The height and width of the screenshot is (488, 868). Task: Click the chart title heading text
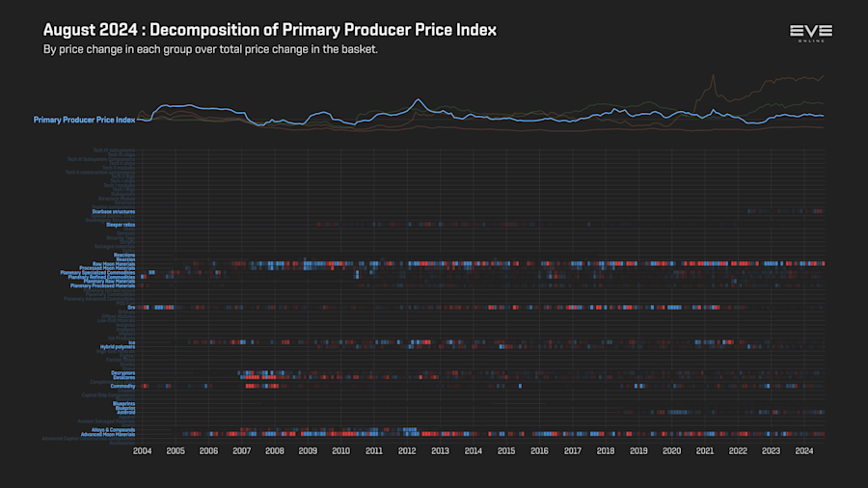tap(270, 30)
